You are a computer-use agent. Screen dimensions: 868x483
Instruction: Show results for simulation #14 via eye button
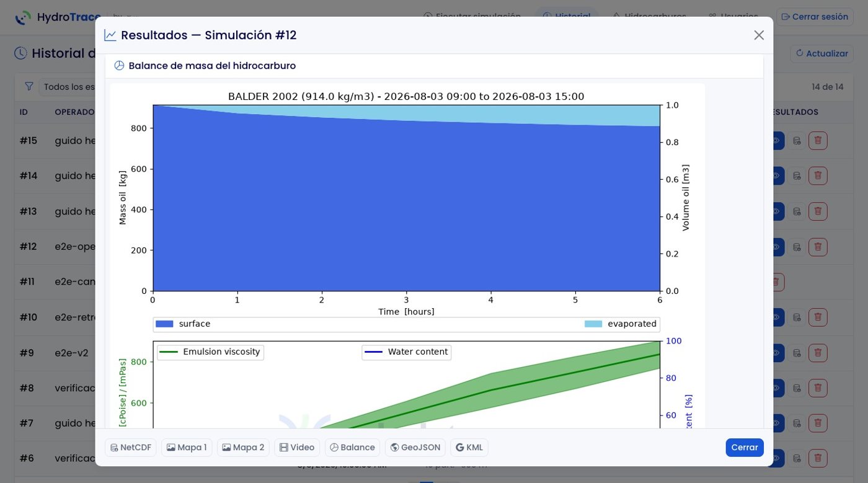pos(778,176)
